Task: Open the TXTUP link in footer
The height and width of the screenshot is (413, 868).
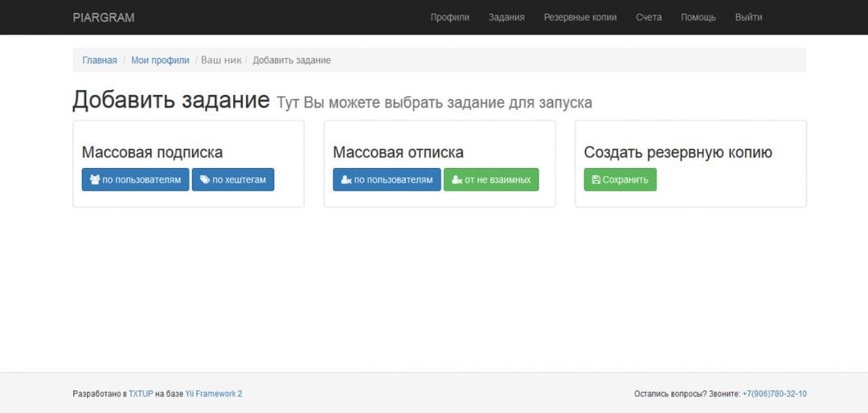Action: coord(141,395)
